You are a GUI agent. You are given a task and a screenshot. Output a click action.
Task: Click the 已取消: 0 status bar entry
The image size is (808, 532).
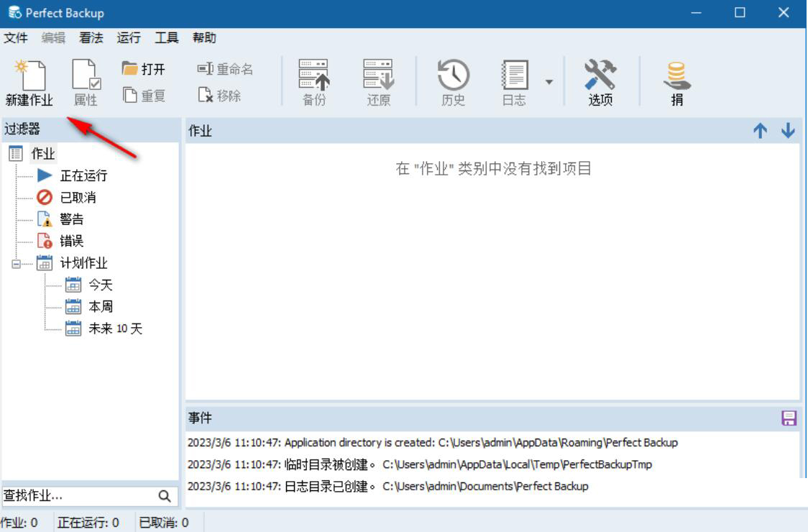[164, 523]
